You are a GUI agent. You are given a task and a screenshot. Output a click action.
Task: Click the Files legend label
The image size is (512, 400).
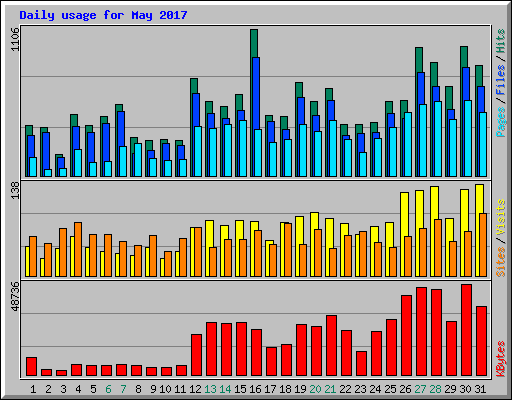[x=501, y=80]
